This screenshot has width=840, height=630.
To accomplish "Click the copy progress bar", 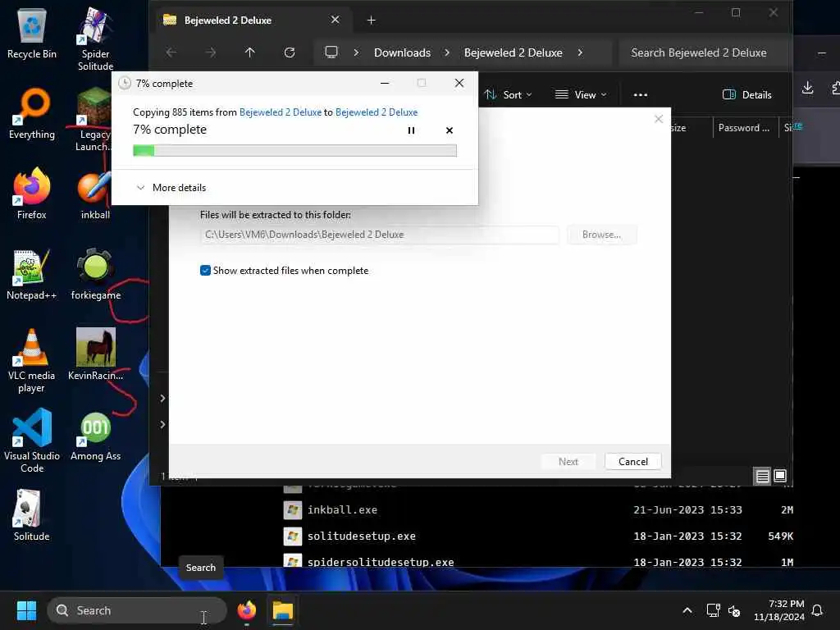I will (294, 151).
